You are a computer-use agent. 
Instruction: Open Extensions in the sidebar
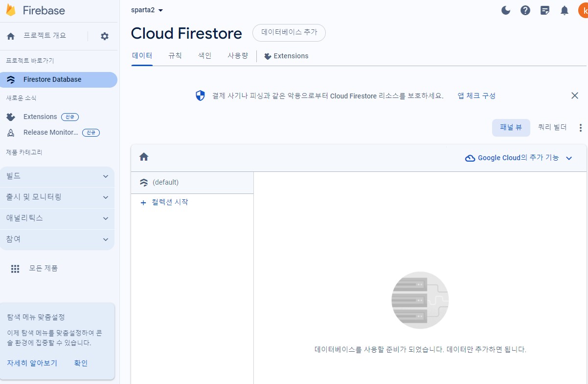(x=40, y=117)
